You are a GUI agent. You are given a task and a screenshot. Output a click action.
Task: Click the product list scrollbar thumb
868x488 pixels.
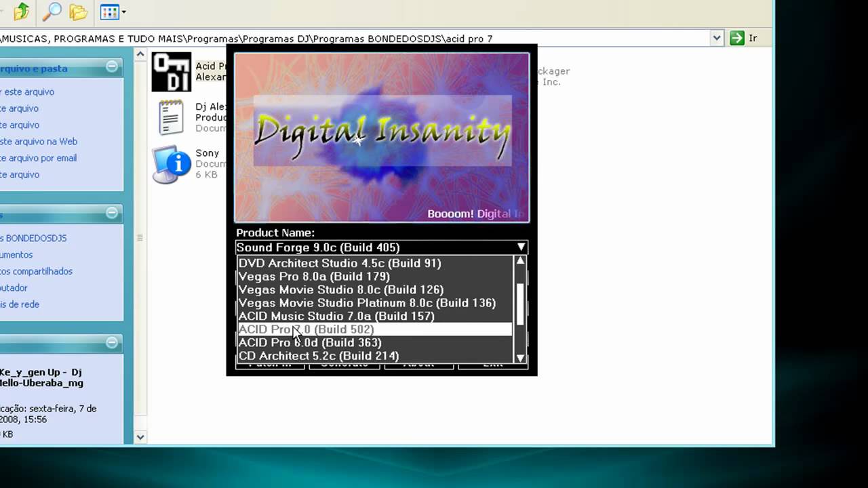520,304
